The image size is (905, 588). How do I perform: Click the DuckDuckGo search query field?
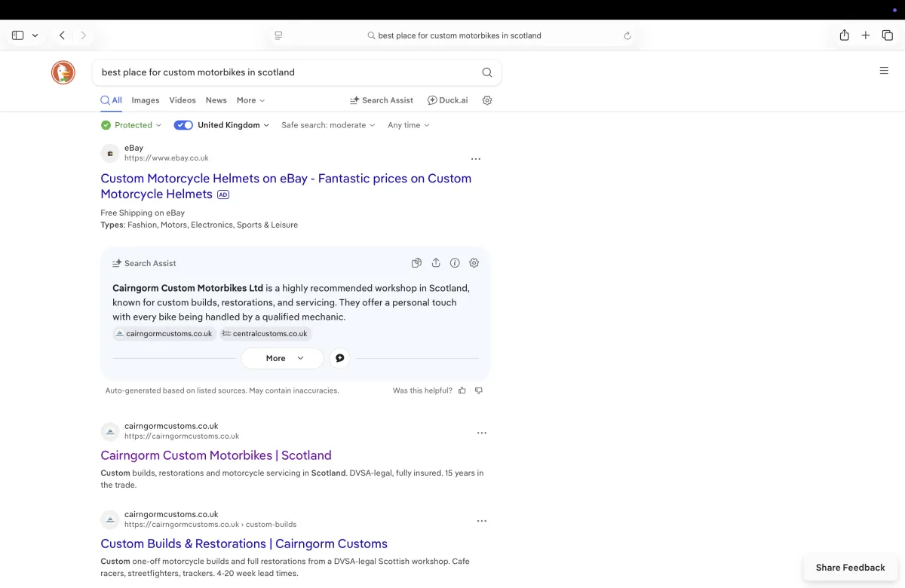click(287, 72)
